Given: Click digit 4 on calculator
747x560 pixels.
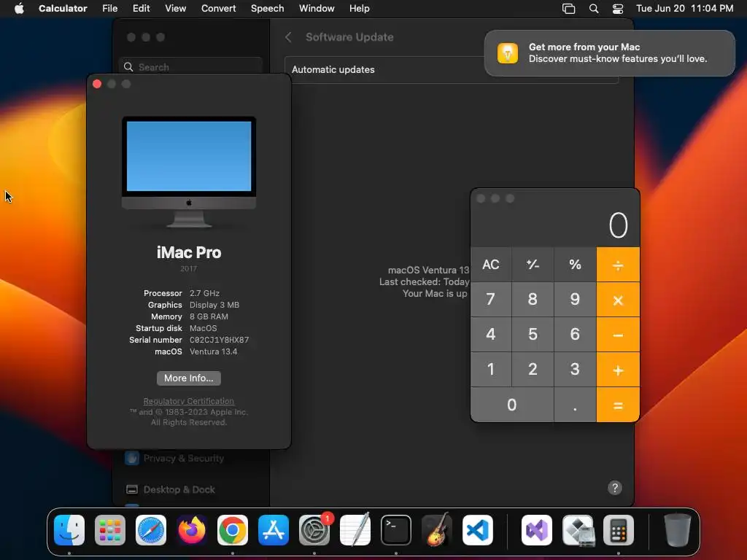Looking at the screenshot, I should click(491, 335).
